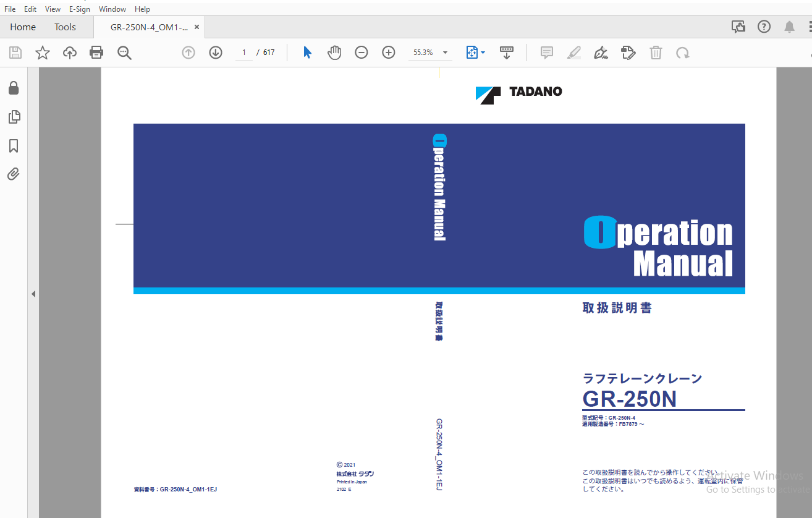Click the 取扱説明書 heading text
The image size is (812, 518).
point(617,308)
